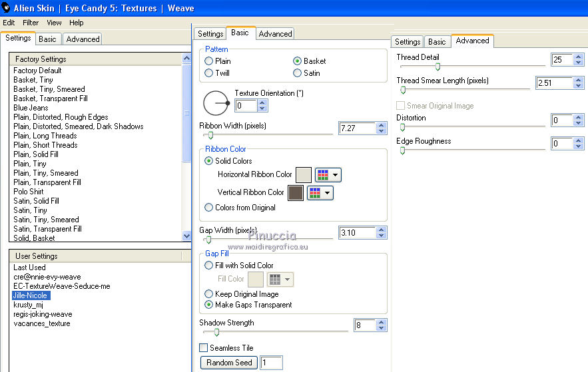Click the Vertical Ribbon Color swatch
Image resolution: width=588 pixels, height=372 pixels.
pyautogui.click(x=296, y=193)
